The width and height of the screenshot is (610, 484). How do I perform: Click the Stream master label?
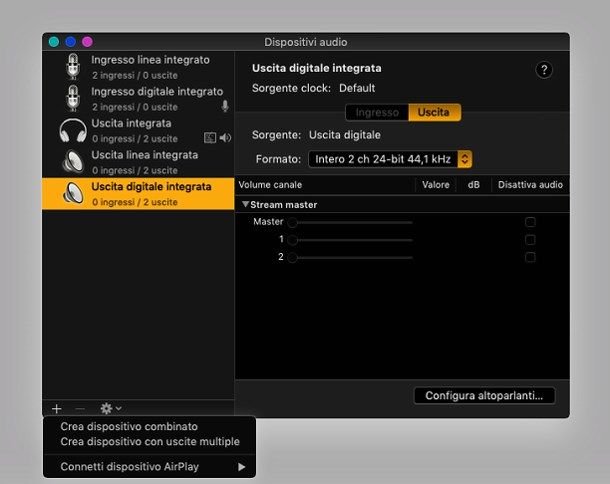[284, 205]
